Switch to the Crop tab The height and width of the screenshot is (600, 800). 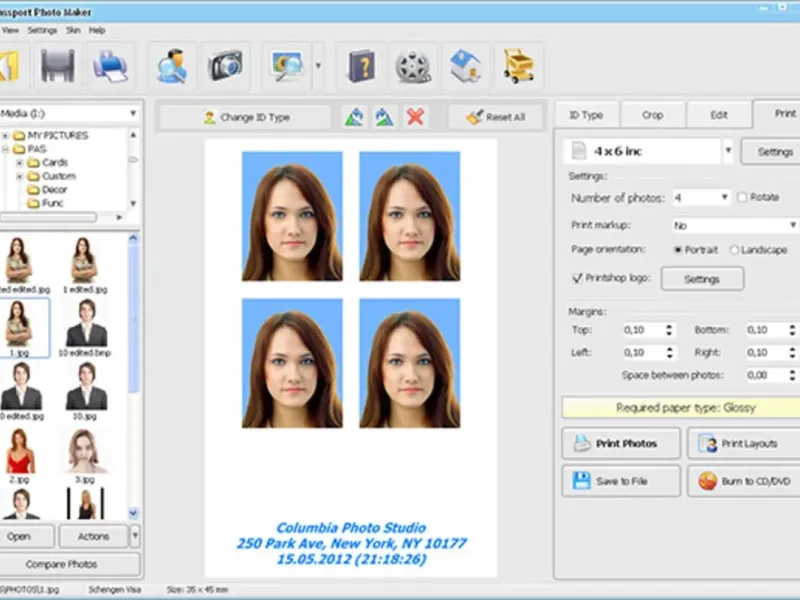click(x=652, y=115)
